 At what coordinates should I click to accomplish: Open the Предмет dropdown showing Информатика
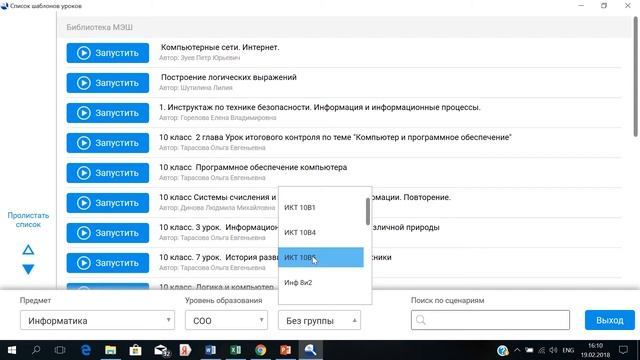(x=97, y=320)
